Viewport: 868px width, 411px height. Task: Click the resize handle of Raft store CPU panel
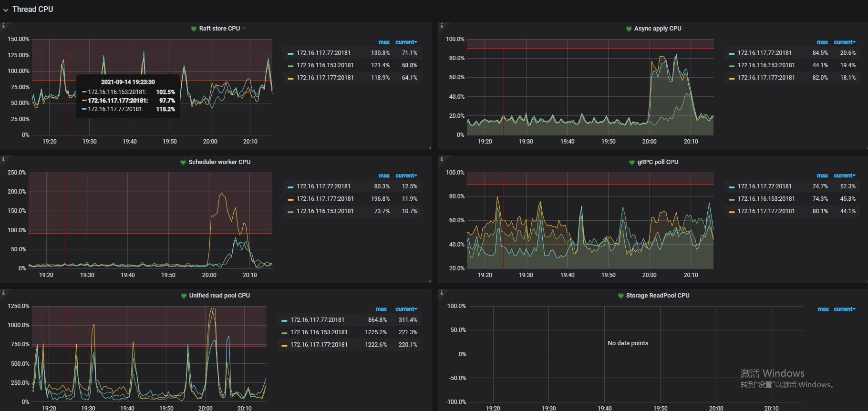430,147
